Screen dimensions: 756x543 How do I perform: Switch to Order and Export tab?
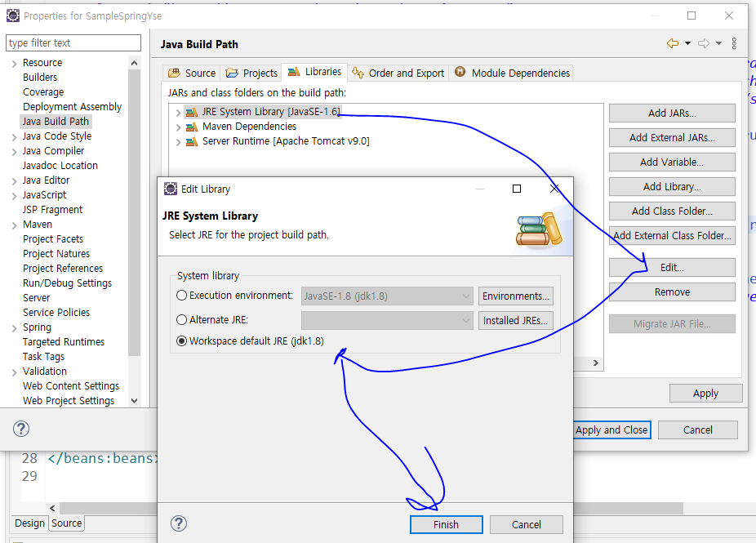(x=398, y=73)
